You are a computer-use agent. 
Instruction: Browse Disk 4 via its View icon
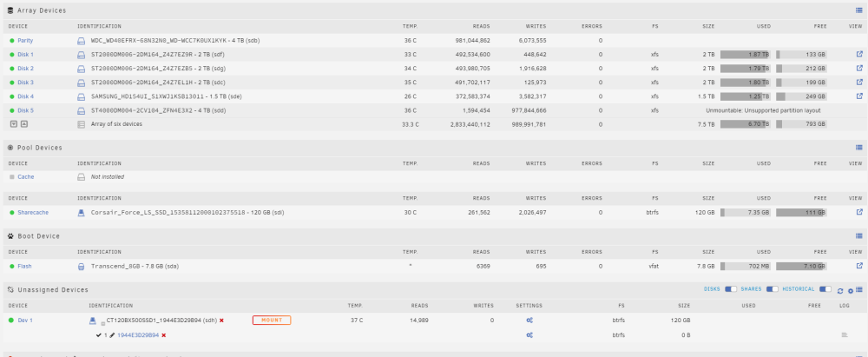pyautogui.click(x=859, y=96)
